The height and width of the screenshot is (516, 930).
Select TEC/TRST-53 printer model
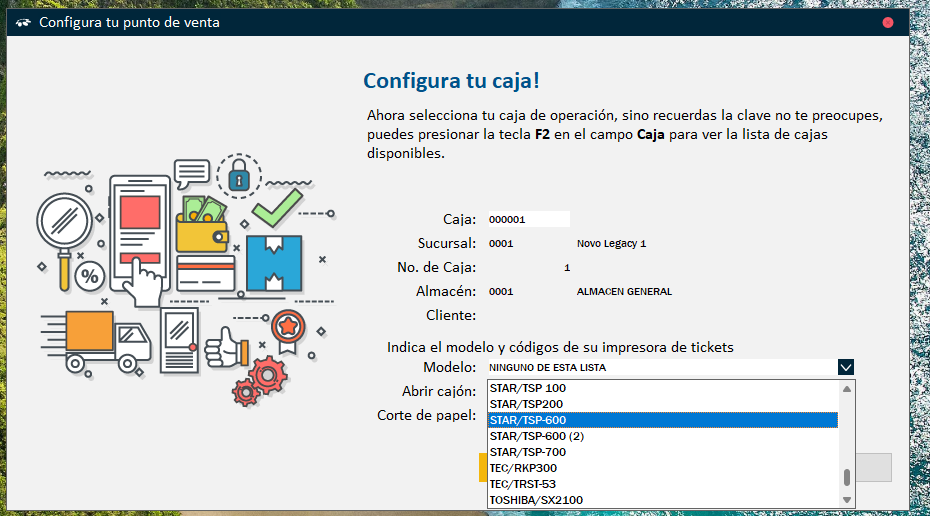coord(660,484)
